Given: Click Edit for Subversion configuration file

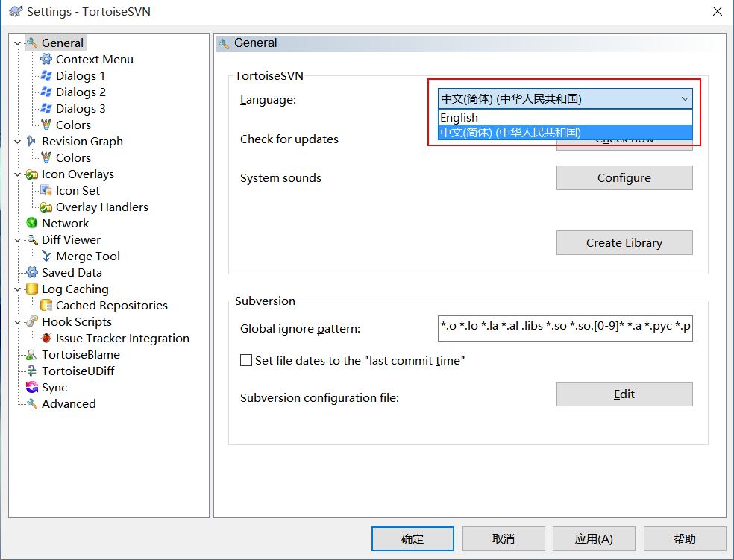Looking at the screenshot, I should (624, 394).
